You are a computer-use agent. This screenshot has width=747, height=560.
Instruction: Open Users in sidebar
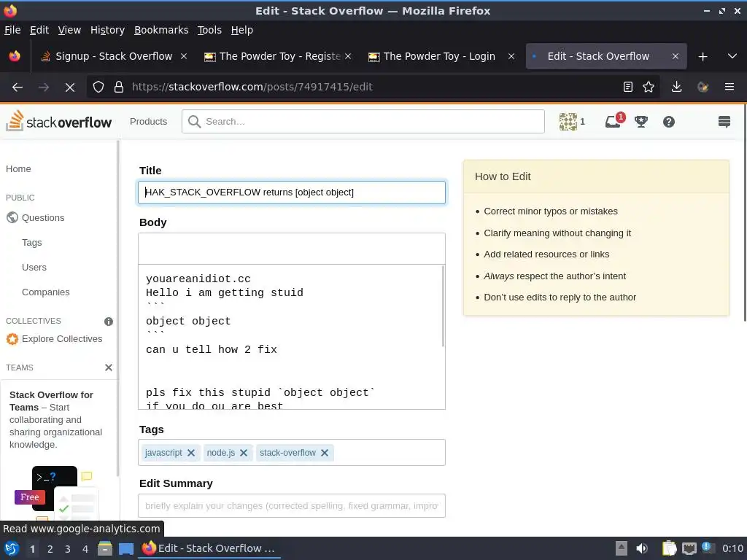34,267
